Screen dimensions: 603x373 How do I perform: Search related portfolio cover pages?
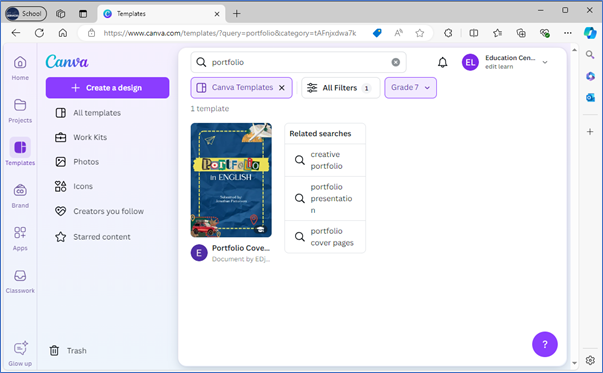325,237
